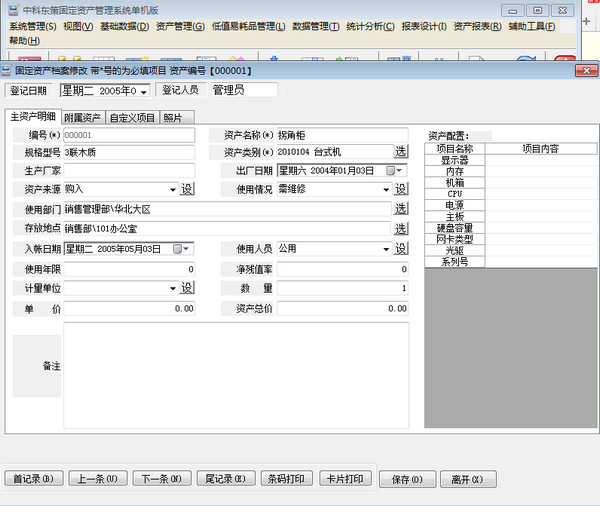Open the 辅助工具(F) menu

pos(532,26)
